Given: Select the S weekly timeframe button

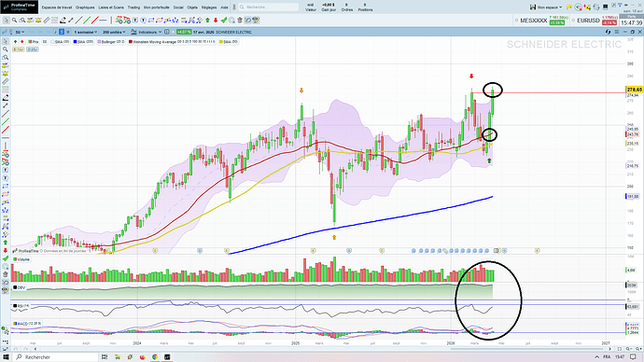Looking at the screenshot, I should (62, 32).
